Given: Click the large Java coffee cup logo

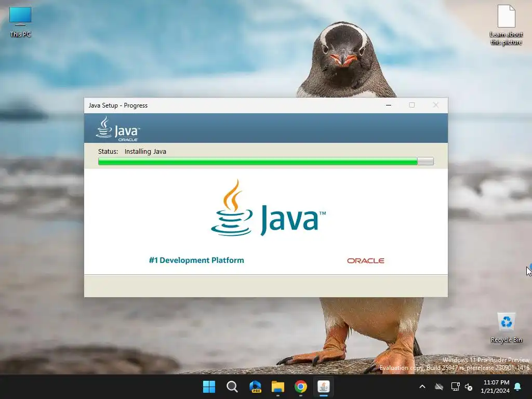Looking at the screenshot, I should coord(232,208).
